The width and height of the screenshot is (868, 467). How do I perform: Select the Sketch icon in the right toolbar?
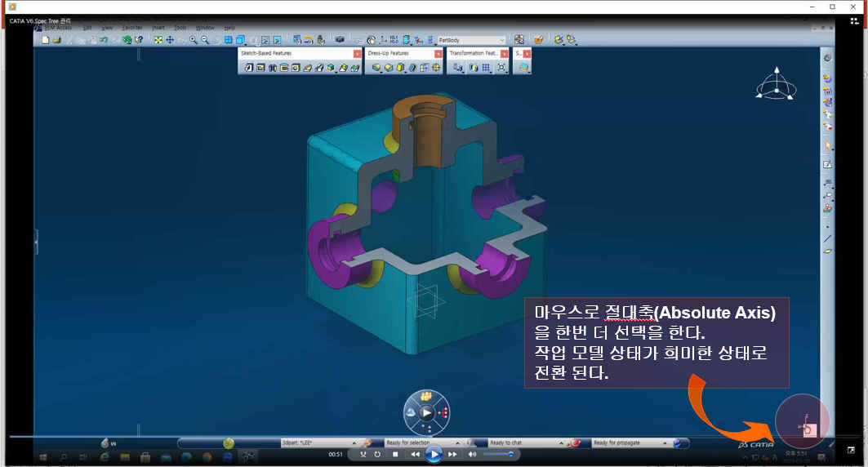click(x=827, y=165)
